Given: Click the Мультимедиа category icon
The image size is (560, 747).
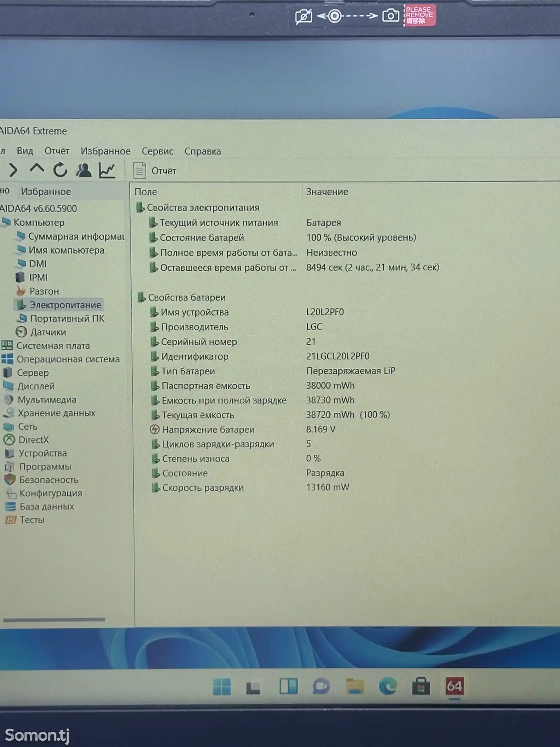Looking at the screenshot, I should [x=8, y=400].
